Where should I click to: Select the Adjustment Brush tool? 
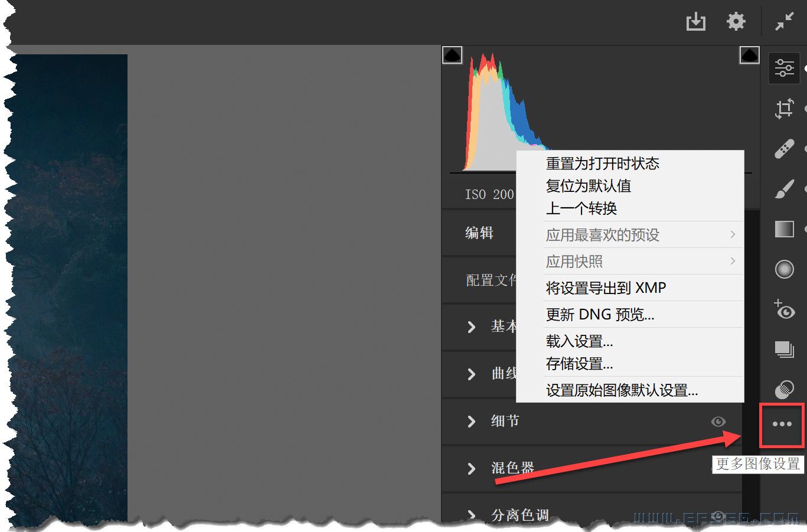784,190
